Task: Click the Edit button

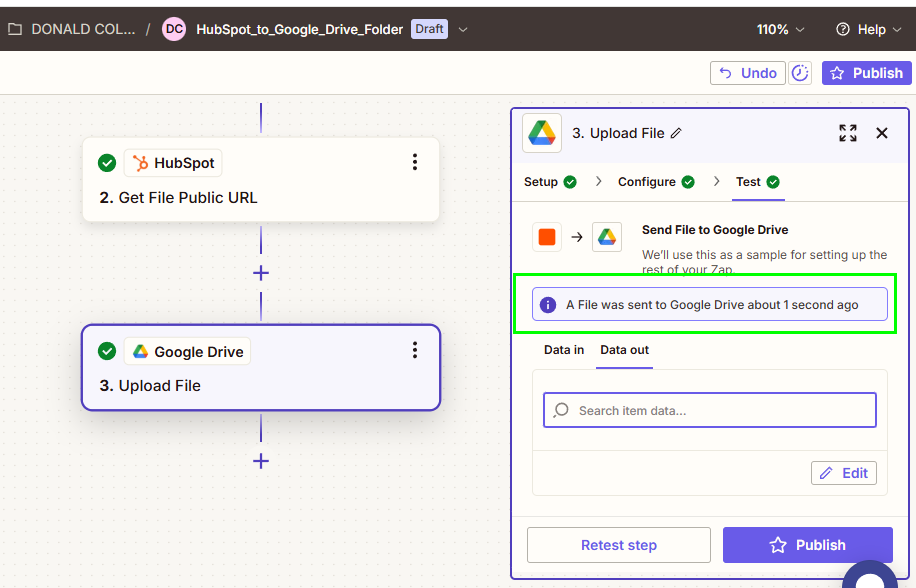Action: click(x=844, y=473)
